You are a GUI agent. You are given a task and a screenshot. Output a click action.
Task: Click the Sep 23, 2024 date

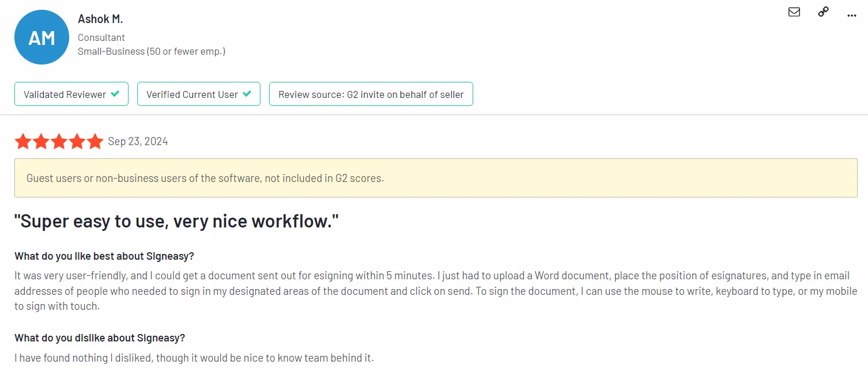[x=138, y=141]
